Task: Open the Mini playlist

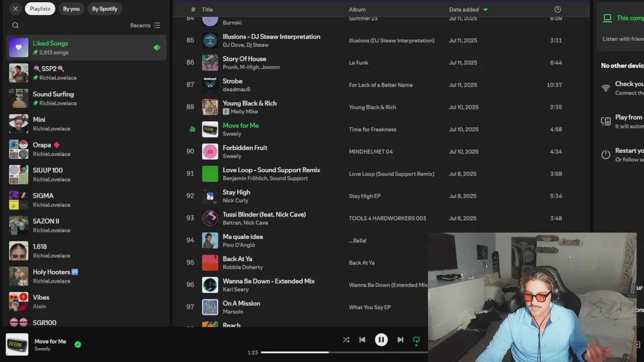Action: click(x=86, y=124)
